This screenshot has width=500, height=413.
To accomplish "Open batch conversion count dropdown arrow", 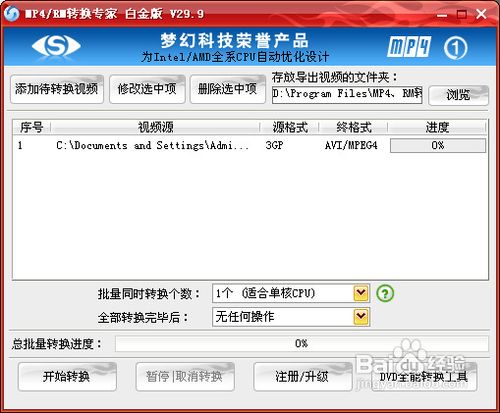I will pyautogui.click(x=361, y=293).
